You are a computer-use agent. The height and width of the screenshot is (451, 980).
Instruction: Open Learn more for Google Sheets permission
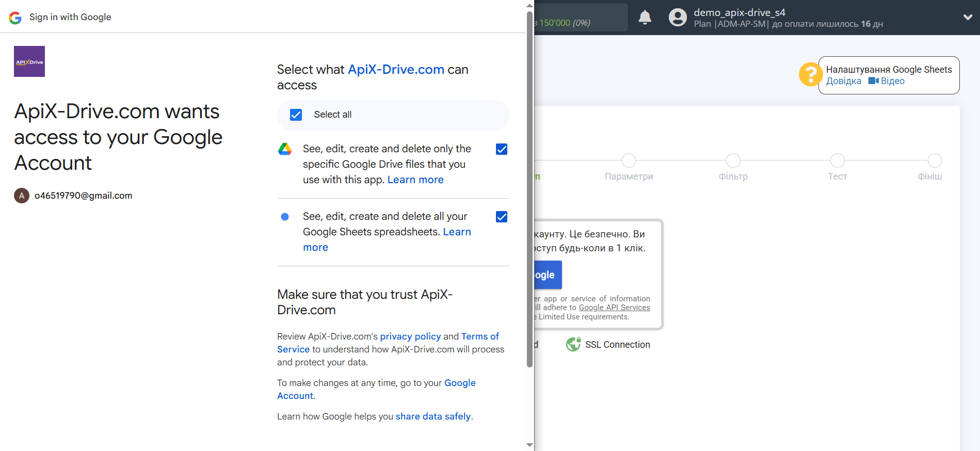click(387, 239)
